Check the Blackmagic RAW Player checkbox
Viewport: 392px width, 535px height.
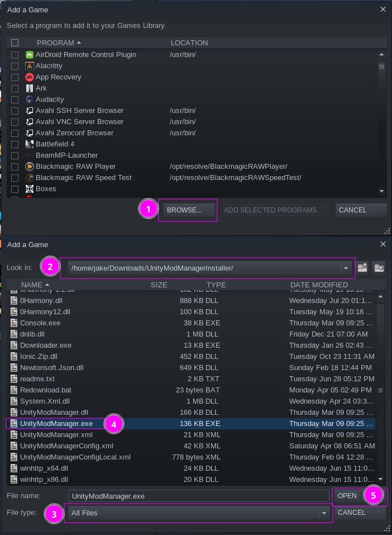[x=15, y=167]
